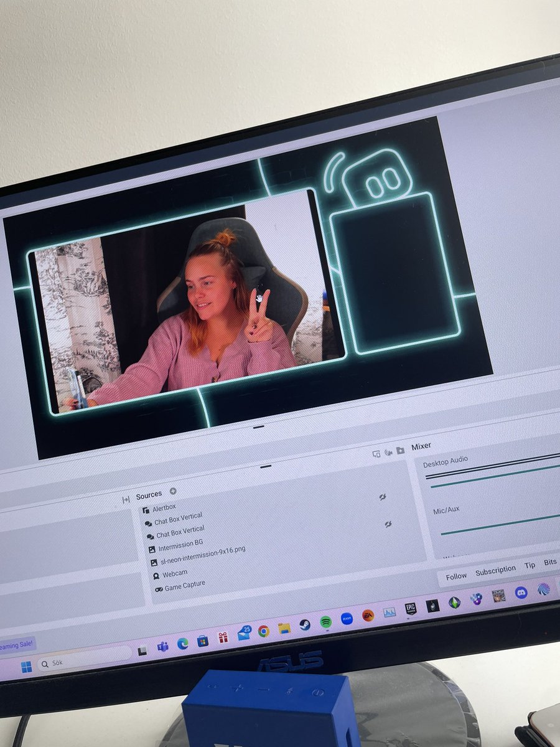Adjust the Desktop Audio volume slider
The width and height of the screenshot is (560, 747).
495,475
